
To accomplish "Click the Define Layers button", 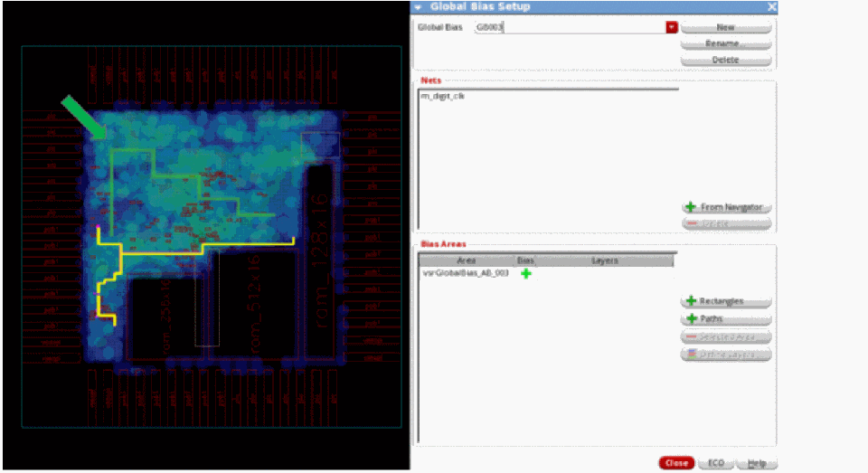I will 725,354.
